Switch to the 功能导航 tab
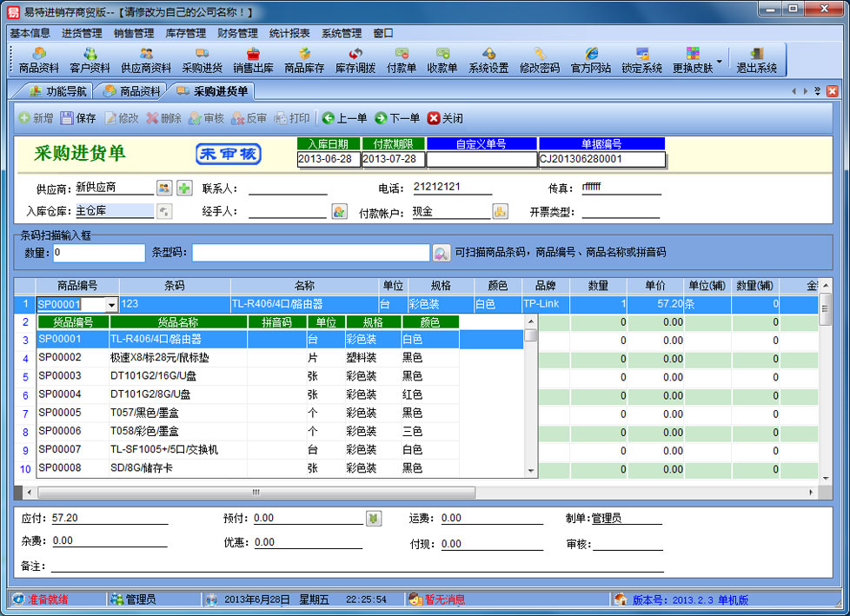850x616 pixels. coord(58,91)
